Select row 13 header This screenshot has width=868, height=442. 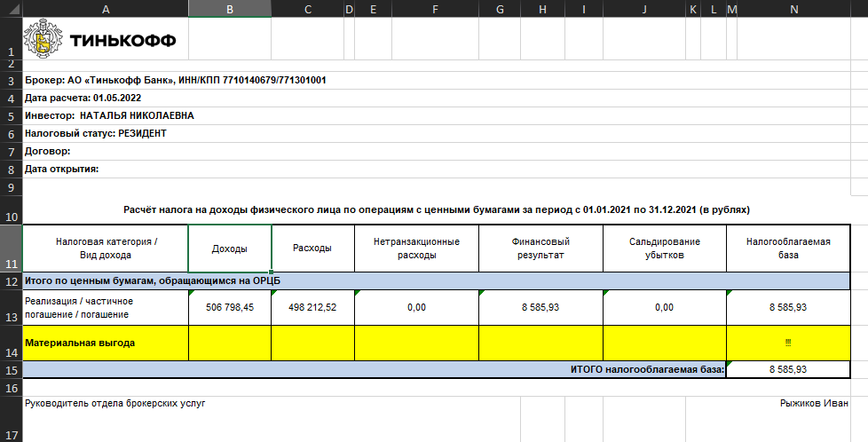tap(11, 307)
